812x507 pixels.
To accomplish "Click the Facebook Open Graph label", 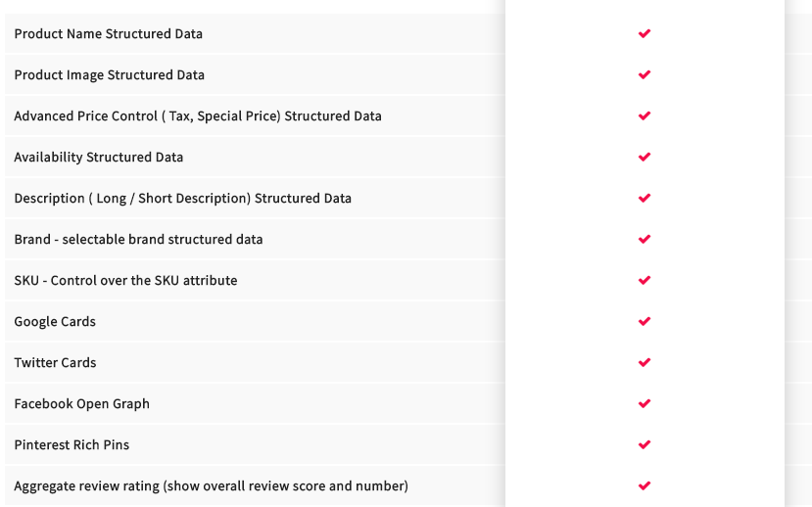I will point(82,404).
